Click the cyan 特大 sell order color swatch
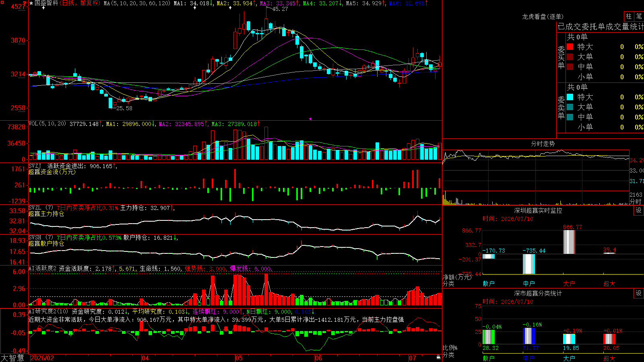This screenshot has width=644, height=362. [x=570, y=97]
